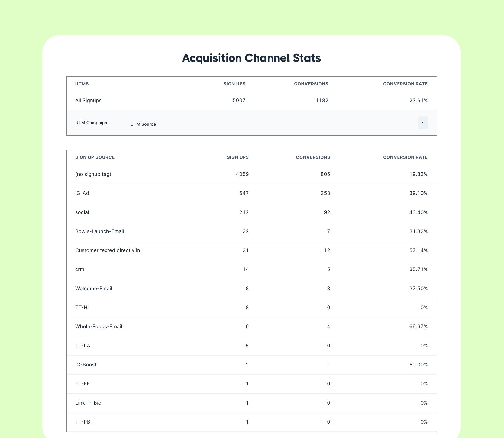This screenshot has width=504, height=438.
Task: Click the 253 conversions cell
Action: 325,193
